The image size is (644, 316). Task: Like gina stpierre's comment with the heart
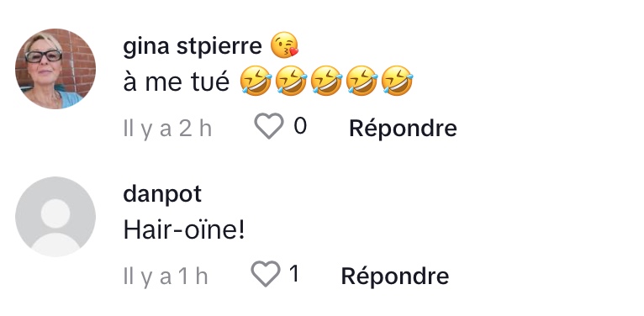point(269,125)
